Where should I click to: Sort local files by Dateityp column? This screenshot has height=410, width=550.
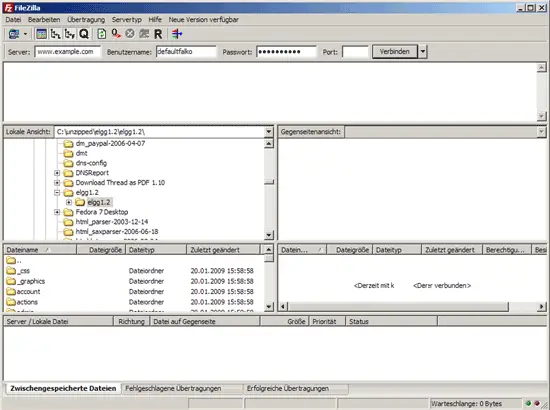[x=156, y=250]
